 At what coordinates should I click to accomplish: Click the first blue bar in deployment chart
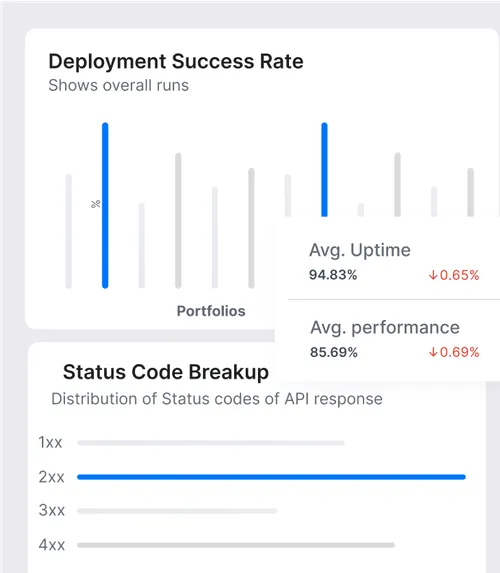[x=105, y=205]
